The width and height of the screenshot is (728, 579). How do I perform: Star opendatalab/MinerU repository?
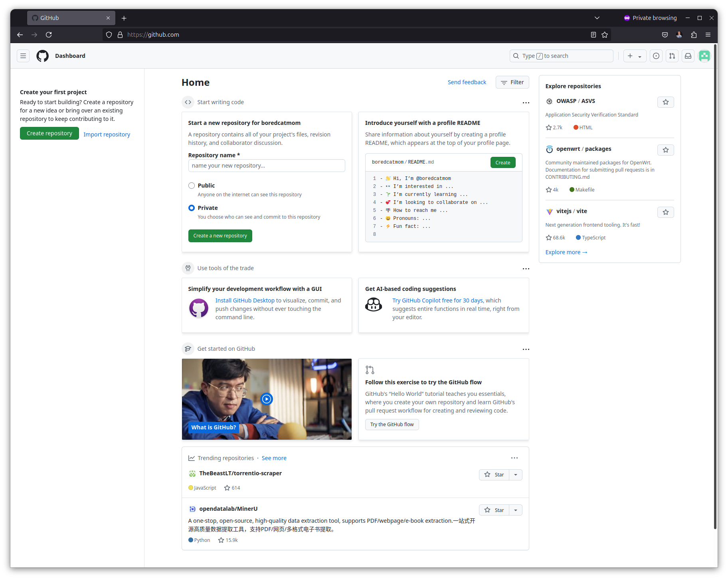(494, 510)
